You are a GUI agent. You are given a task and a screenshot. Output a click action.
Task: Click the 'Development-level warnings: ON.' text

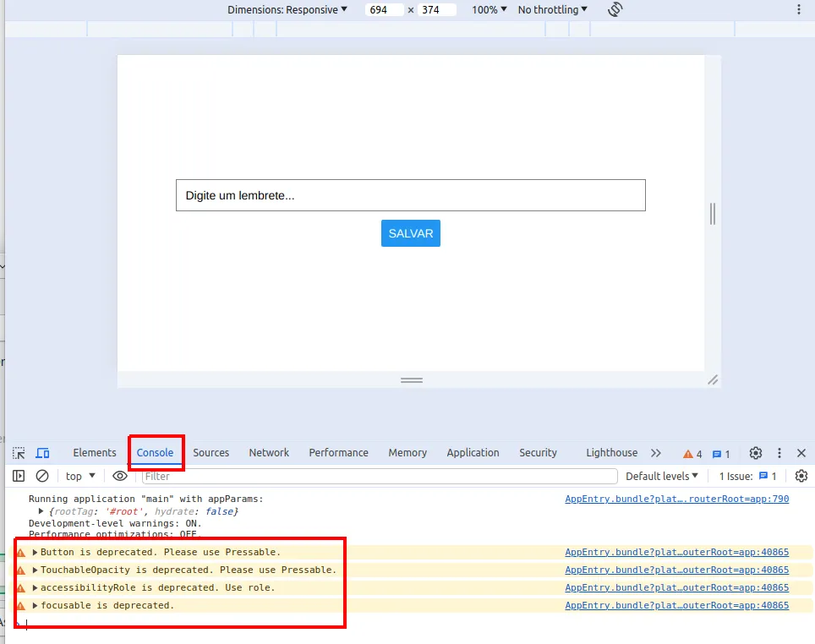[115, 523]
